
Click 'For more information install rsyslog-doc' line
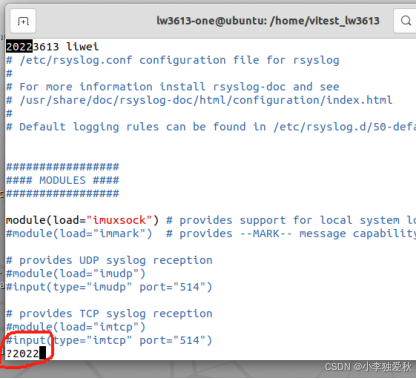(173, 87)
